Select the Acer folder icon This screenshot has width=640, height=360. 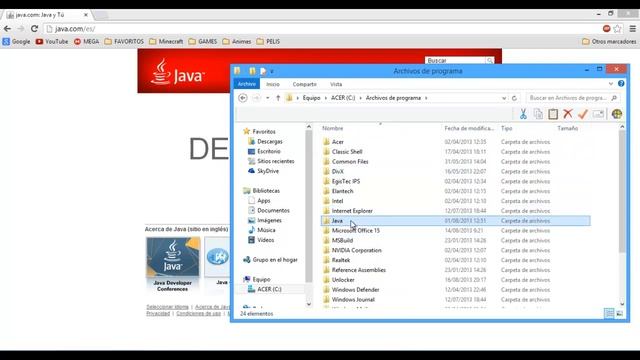coord(326,142)
